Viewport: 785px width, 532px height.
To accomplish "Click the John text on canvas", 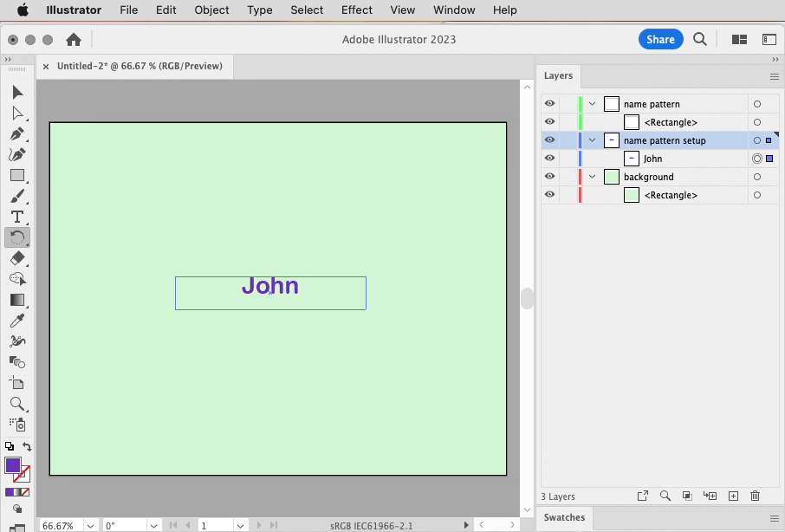I will (270, 286).
